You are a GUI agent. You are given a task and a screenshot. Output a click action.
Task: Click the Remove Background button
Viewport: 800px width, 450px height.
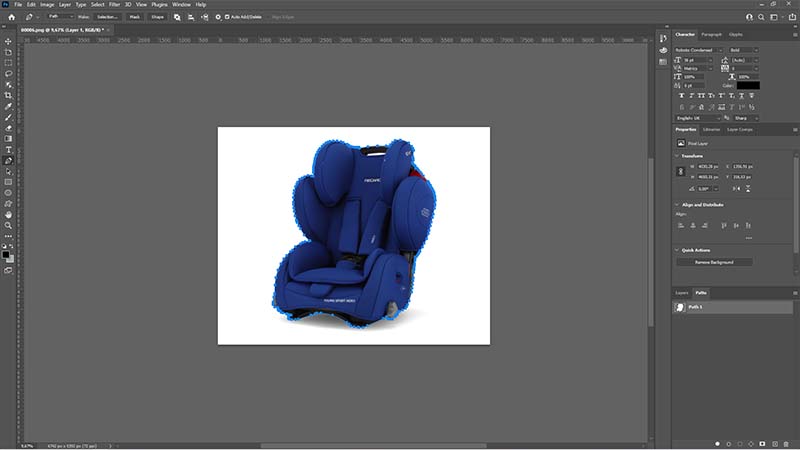[x=714, y=262]
